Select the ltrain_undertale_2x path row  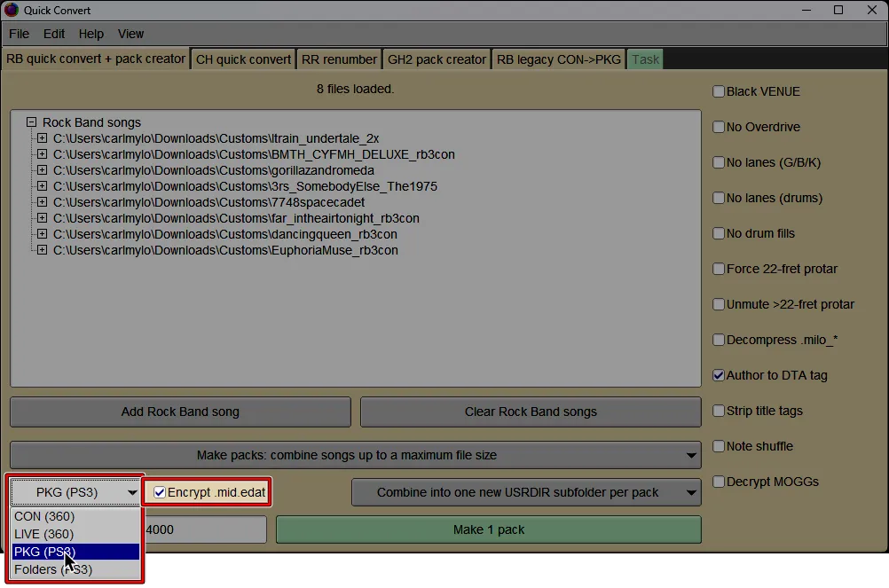coord(216,138)
